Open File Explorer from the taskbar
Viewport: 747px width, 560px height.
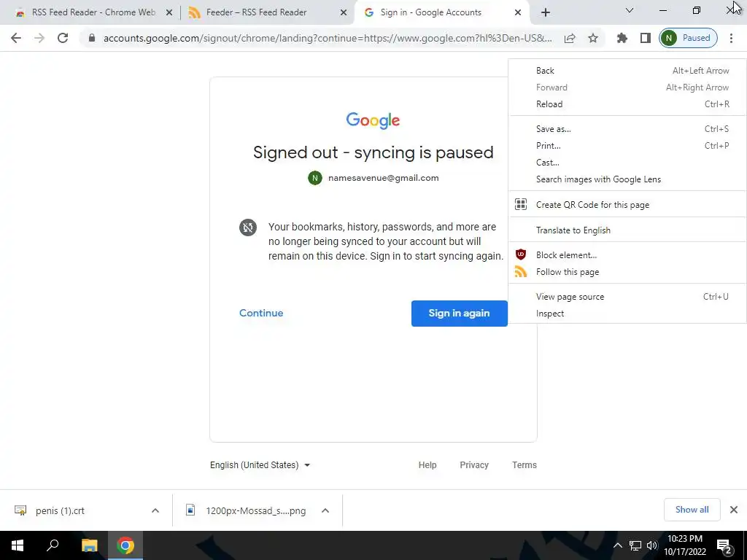(x=89, y=545)
